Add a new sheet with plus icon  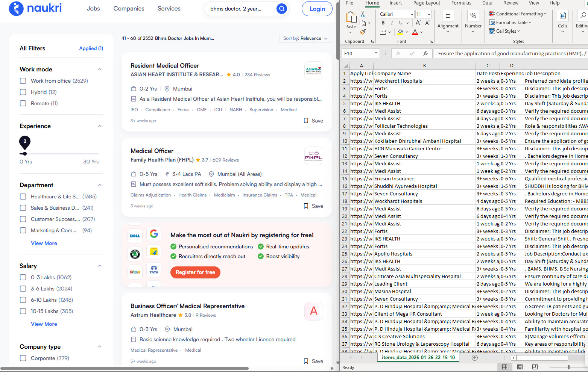pos(475,358)
